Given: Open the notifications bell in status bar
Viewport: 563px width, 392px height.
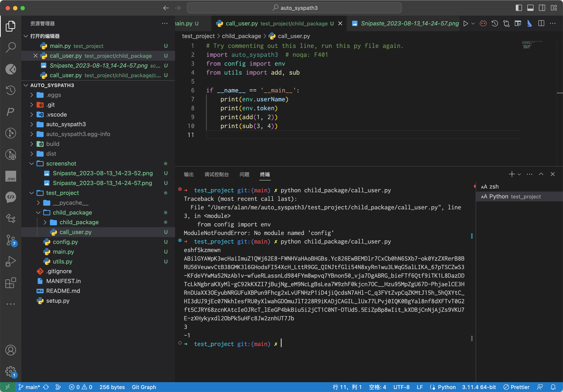Looking at the screenshot, I should tap(553, 387).
